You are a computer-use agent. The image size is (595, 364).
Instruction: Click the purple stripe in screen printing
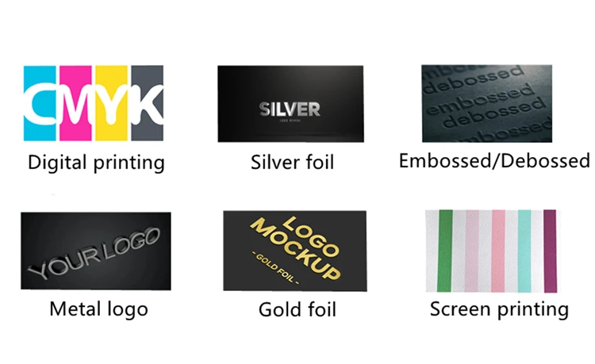pos(551,251)
